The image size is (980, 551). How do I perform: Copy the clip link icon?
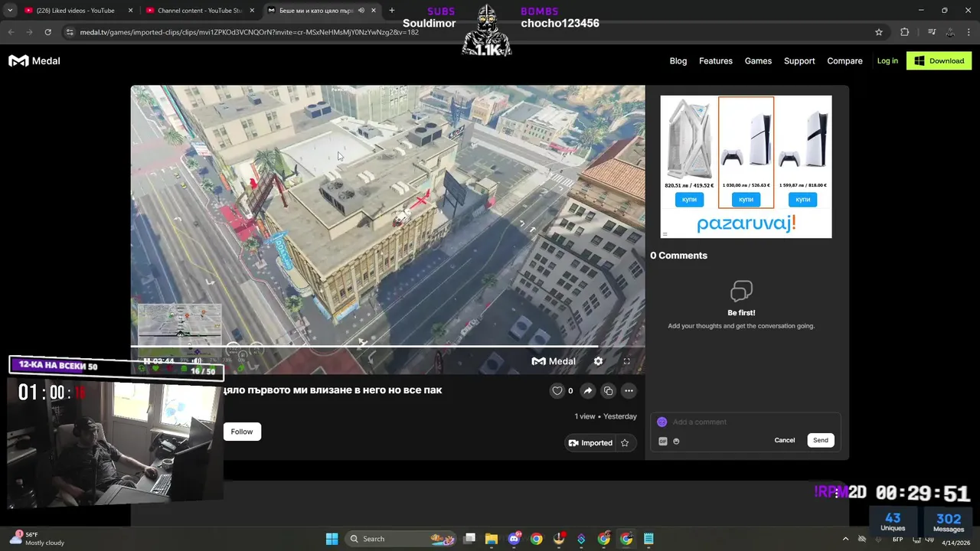click(x=608, y=390)
